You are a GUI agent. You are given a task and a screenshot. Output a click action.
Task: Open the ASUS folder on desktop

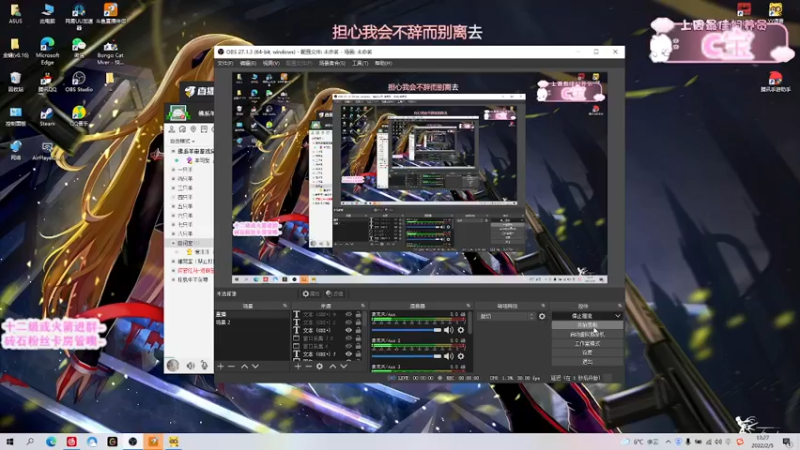pos(15,14)
